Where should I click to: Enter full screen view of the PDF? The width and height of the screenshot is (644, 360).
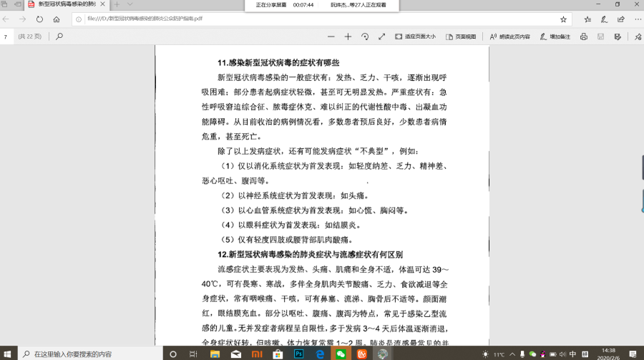(381, 36)
